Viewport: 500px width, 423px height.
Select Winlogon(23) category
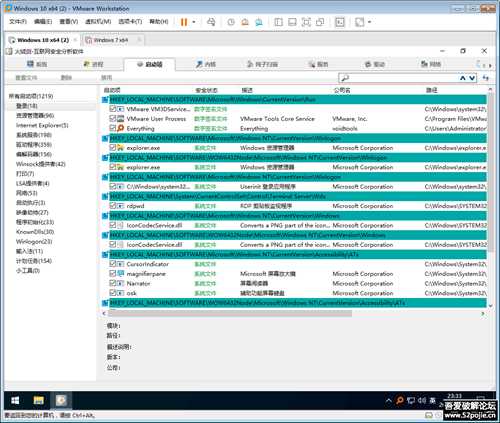coord(34,241)
